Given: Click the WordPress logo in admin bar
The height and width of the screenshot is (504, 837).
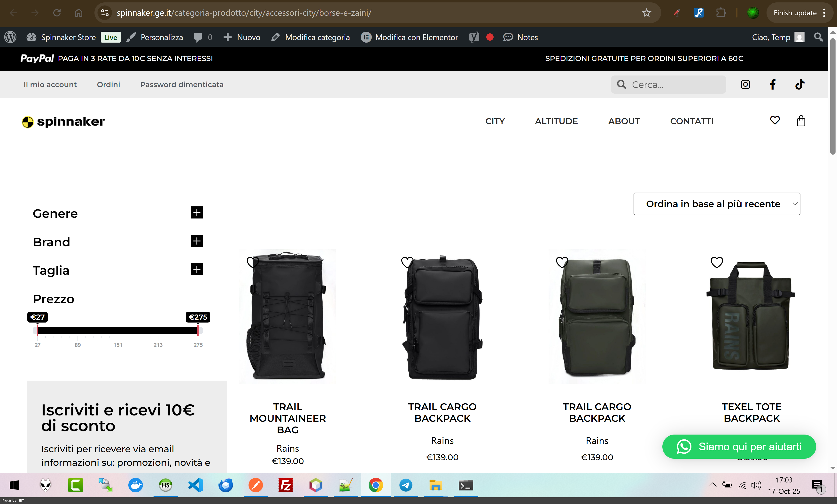Looking at the screenshot, I should [10, 37].
